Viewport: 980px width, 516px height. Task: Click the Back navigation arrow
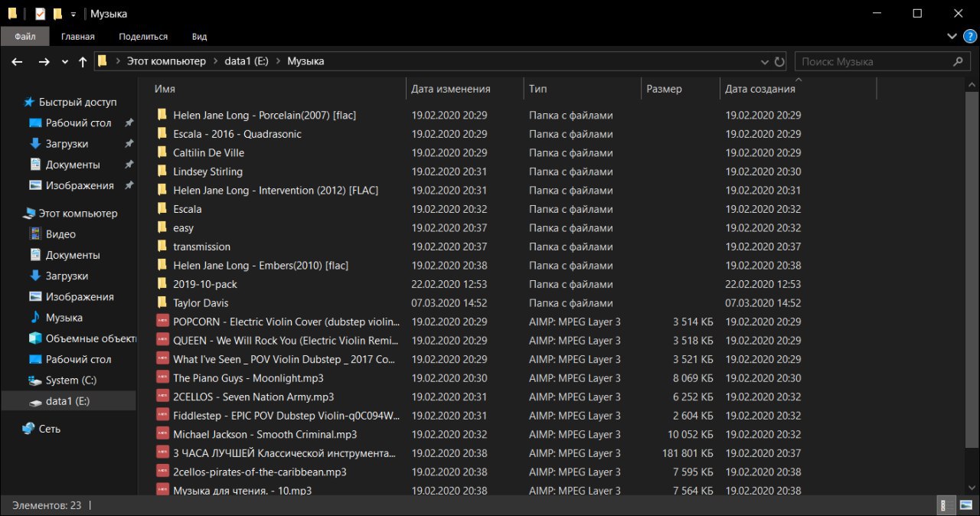click(x=17, y=62)
